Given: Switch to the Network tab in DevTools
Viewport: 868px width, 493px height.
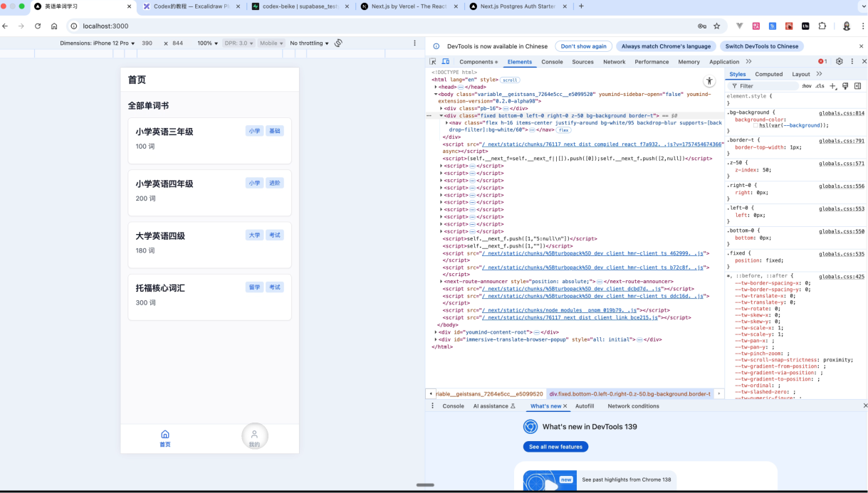Looking at the screenshot, I should pyautogui.click(x=614, y=62).
